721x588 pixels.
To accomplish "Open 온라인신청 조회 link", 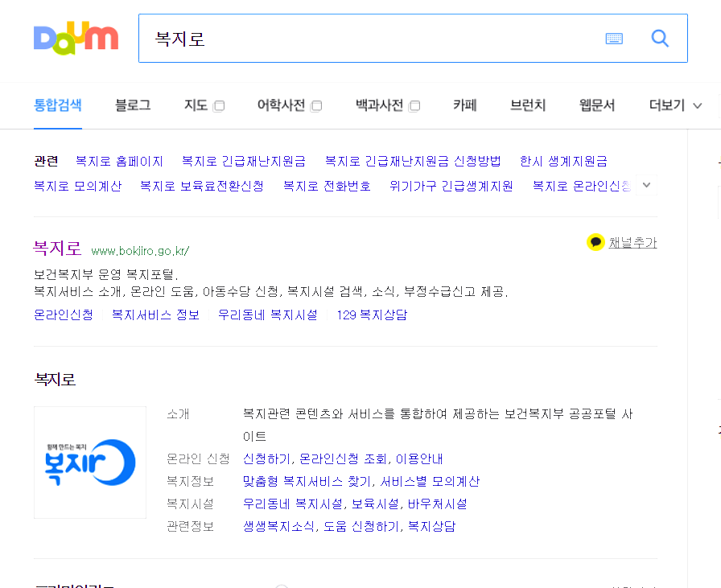I will tap(343, 458).
